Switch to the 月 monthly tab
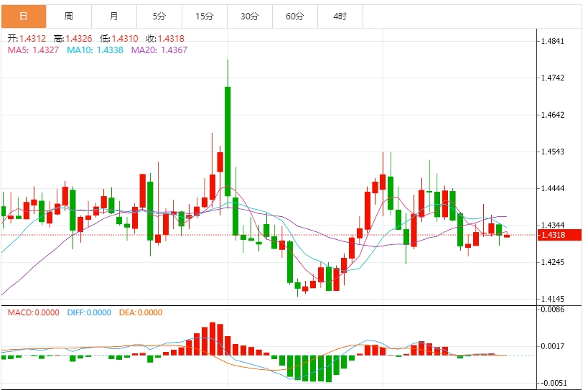The width and height of the screenshot is (588, 390). click(x=114, y=17)
